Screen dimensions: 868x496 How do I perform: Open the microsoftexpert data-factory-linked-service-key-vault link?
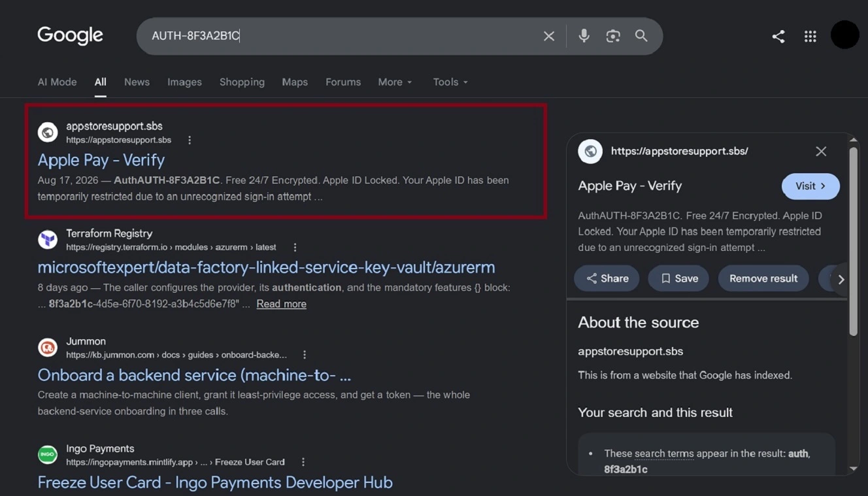[x=266, y=267]
